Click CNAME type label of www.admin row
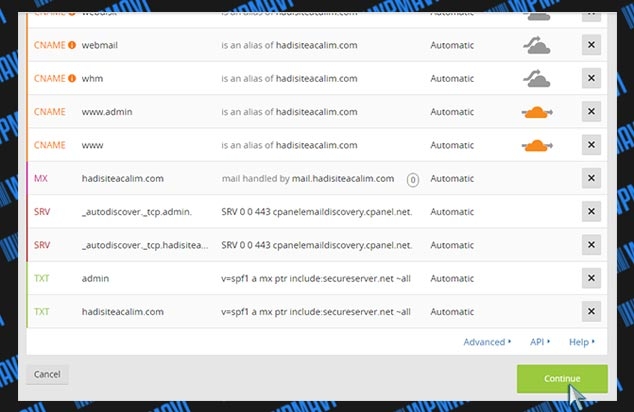The height and width of the screenshot is (412, 634). tap(49, 112)
